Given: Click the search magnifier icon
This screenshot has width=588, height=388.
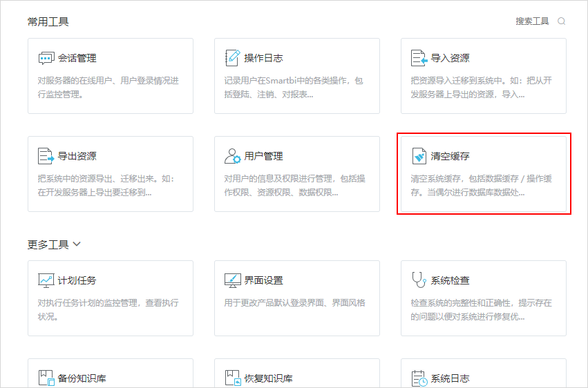Looking at the screenshot, I should tap(561, 21).
